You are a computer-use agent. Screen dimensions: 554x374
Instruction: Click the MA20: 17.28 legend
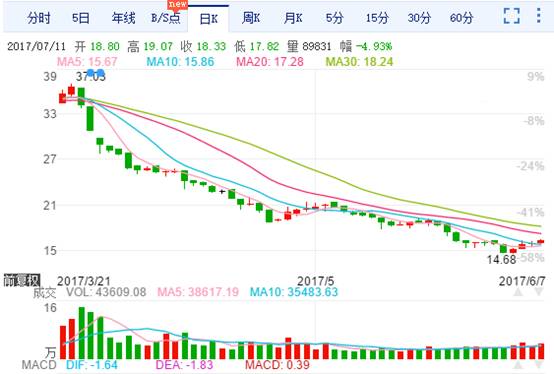[270, 62]
